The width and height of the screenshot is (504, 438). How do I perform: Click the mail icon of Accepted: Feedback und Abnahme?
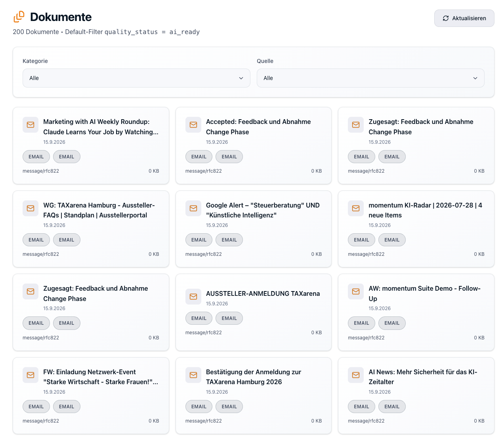[193, 125]
